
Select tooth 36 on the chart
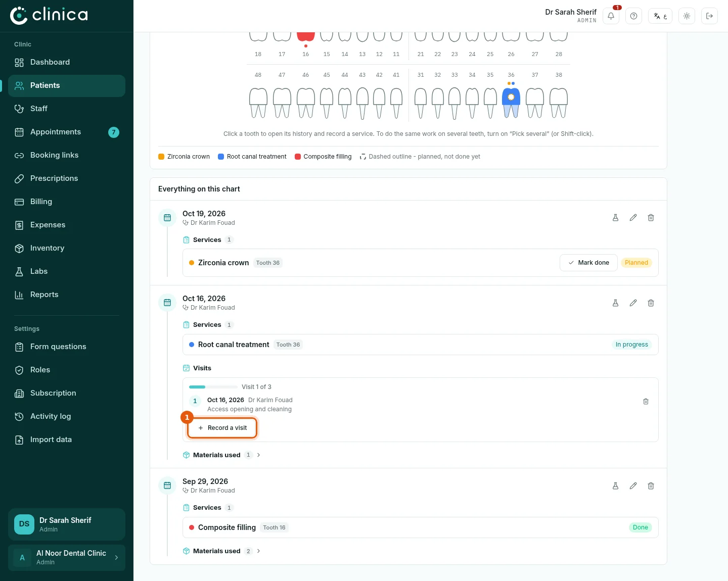(511, 103)
